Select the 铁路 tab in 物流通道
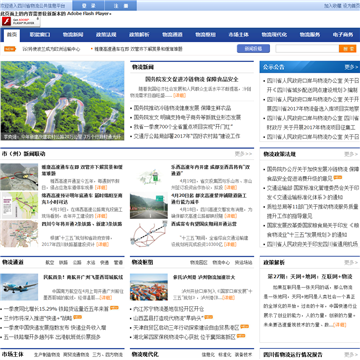The width and height of the screenshot is (360, 360). pyautogui.click(x=64, y=263)
